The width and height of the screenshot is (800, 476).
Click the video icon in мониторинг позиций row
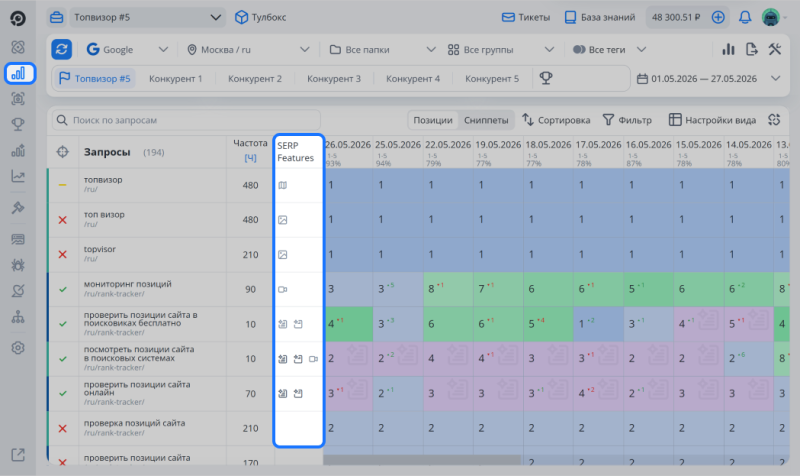pos(283,289)
